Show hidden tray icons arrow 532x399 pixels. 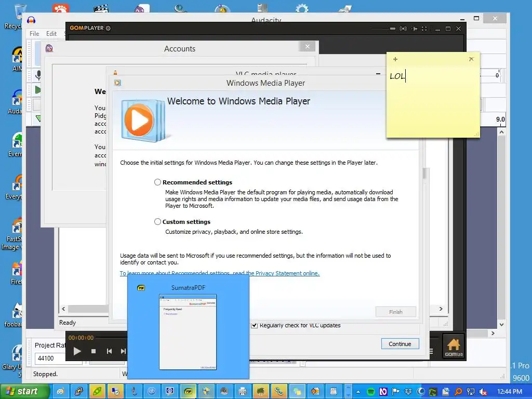[x=358, y=392]
